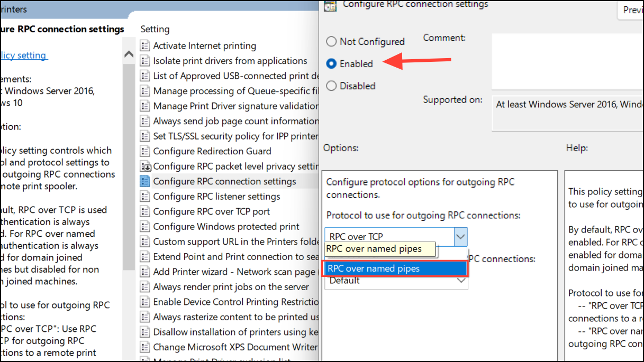Select the Enabled radio button

331,63
